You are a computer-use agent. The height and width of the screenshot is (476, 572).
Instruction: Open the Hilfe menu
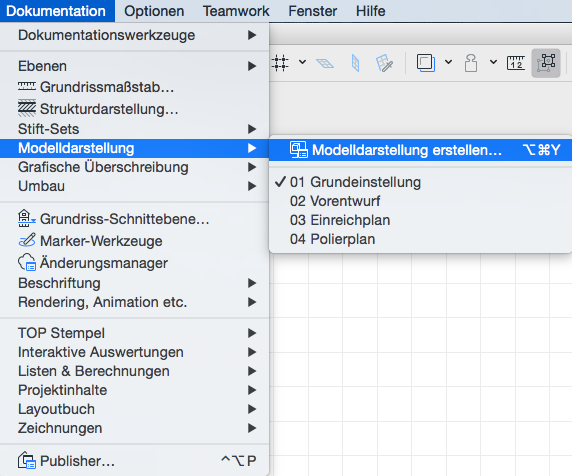pos(371,11)
